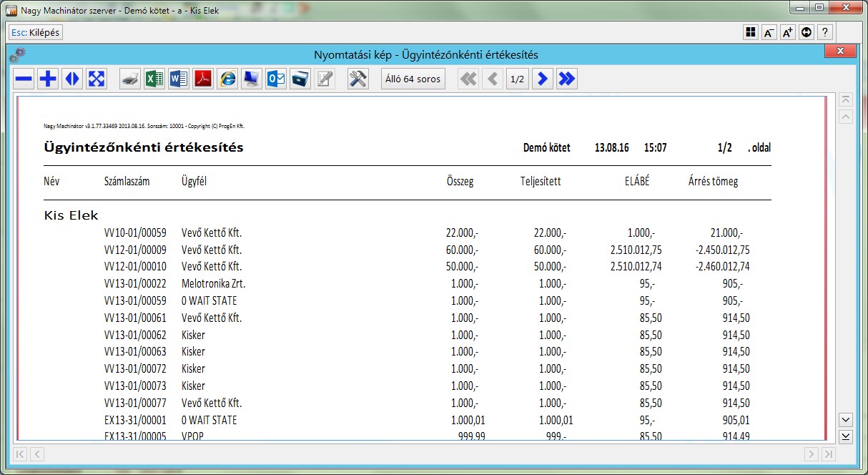This screenshot has height=475, width=868.
Task: Open the 'Álló 64 soros' layout selector
Action: click(x=413, y=79)
